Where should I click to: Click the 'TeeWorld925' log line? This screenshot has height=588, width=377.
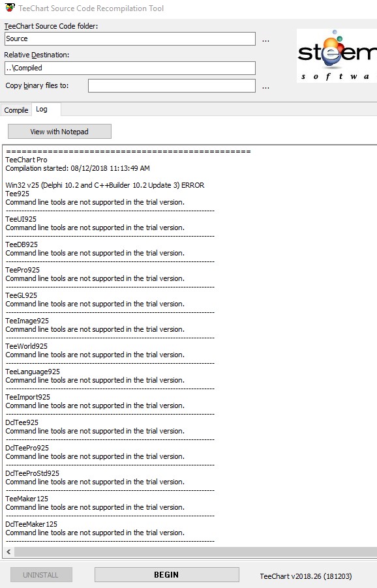tap(26, 346)
